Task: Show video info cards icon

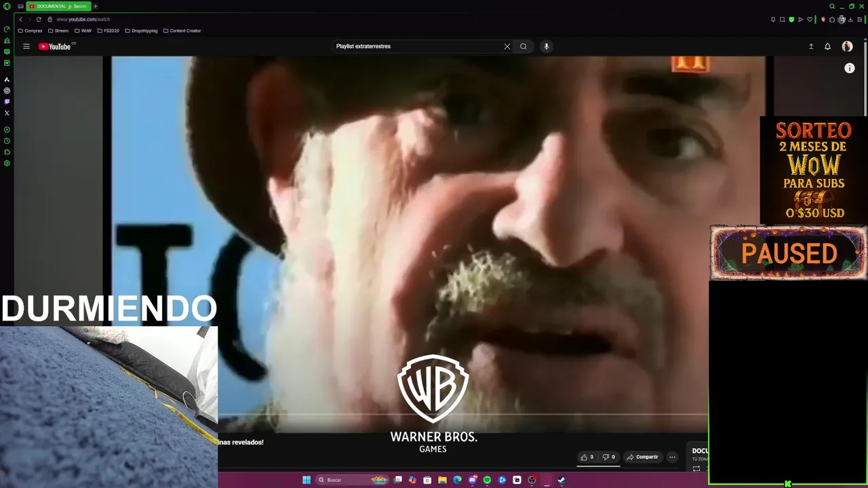Action: click(849, 68)
